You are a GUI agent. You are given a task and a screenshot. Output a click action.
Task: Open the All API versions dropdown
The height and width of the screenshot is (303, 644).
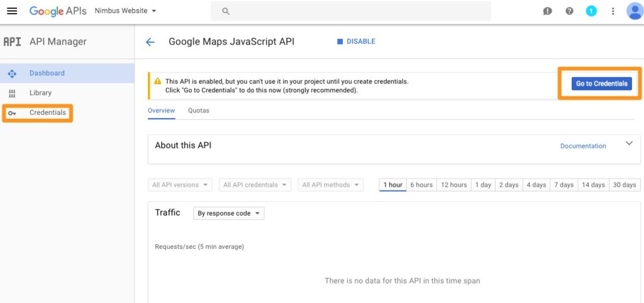pyautogui.click(x=181, y=185)
